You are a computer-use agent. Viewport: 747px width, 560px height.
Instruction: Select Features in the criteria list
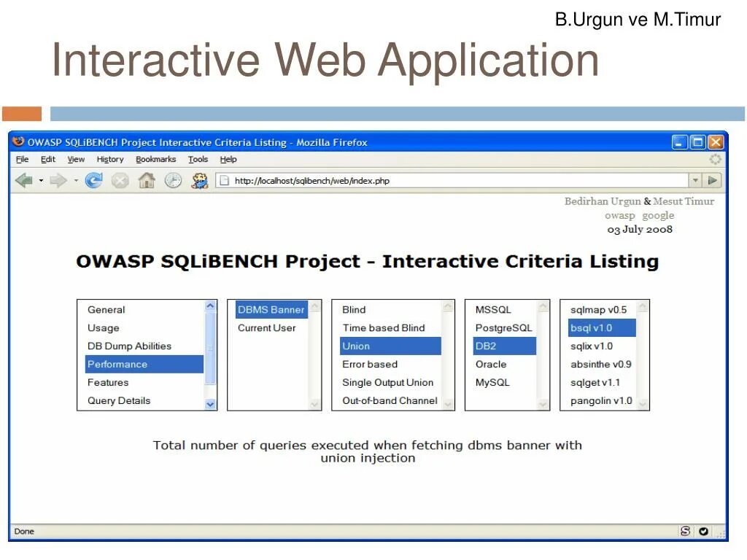[x=144, y=382]
